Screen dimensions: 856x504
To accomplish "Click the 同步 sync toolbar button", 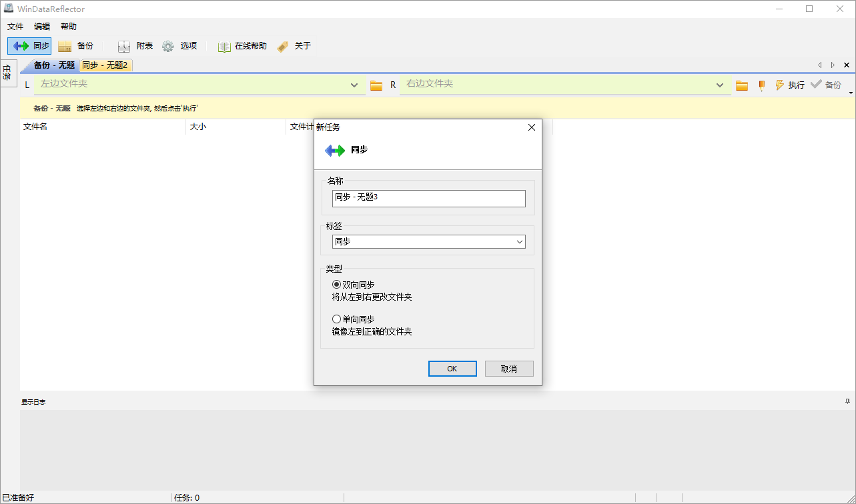I will tap(30, 46).
